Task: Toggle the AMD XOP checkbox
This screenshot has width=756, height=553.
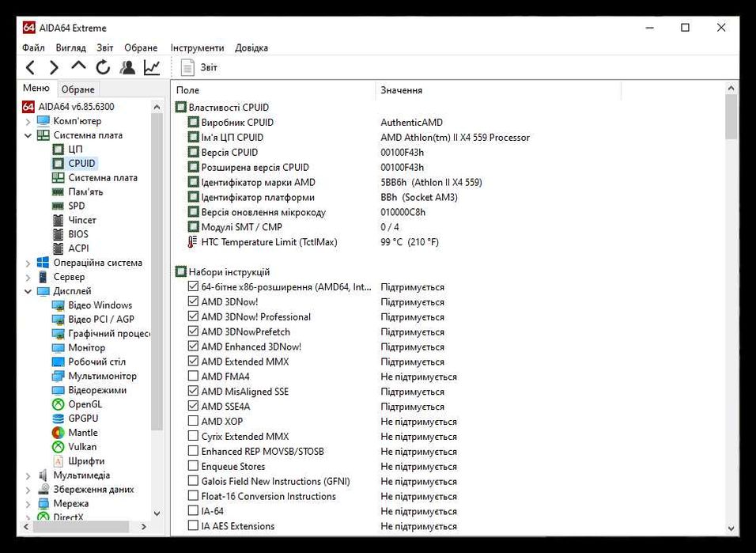Action: pyautogui.click(x=193, y=421)
